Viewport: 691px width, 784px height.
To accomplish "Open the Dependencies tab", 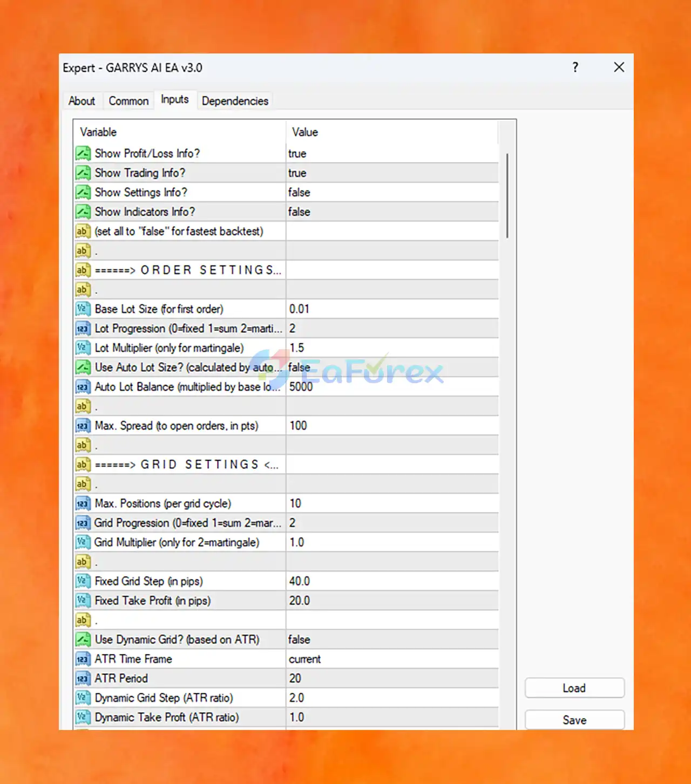I will click(235, 101).
